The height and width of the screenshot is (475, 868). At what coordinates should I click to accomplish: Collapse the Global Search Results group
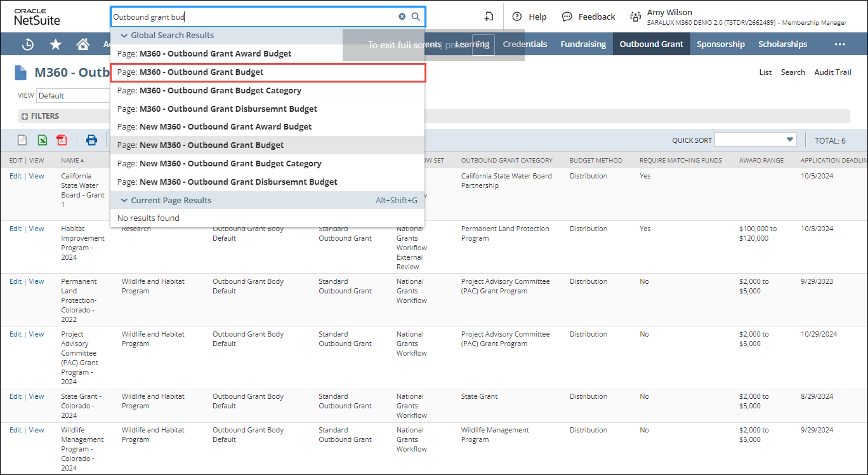pos(124,36)
